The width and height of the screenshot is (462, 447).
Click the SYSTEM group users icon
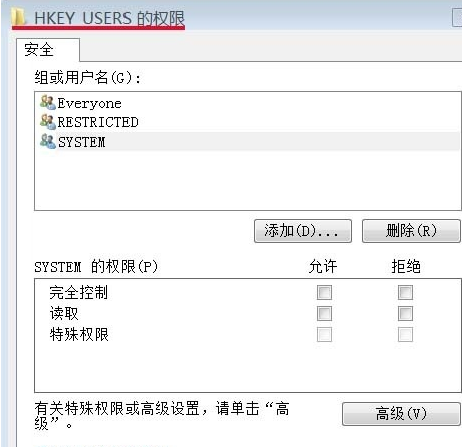(x=48, y=141)
